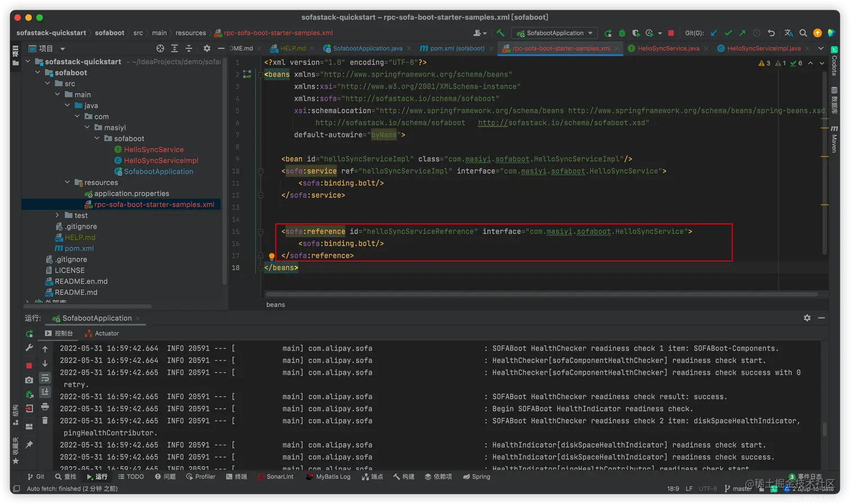Click the editor horizontal scrollbar
850x504 pixels.
coord(541,294)
